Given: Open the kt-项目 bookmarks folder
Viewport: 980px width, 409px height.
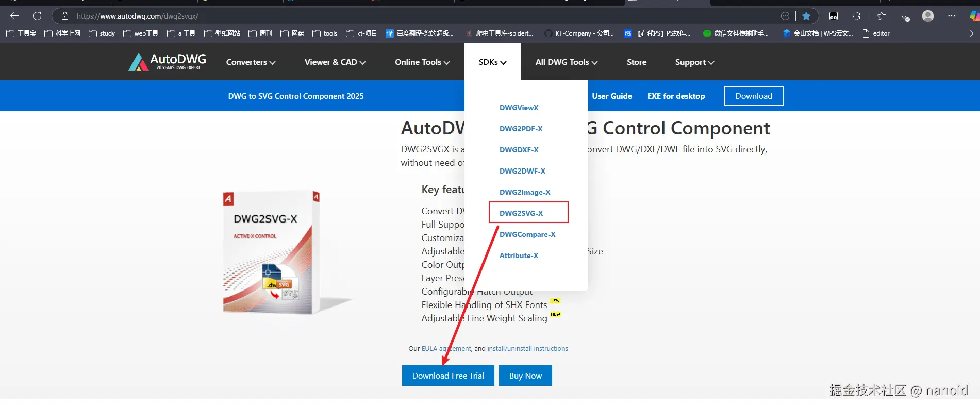Looking at the screenshot, I should tap(361, 33).
